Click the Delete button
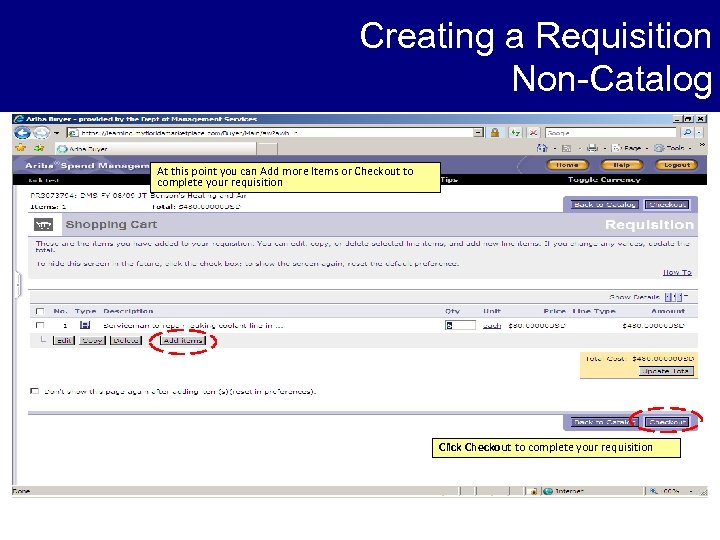 (x=126, y=341)
